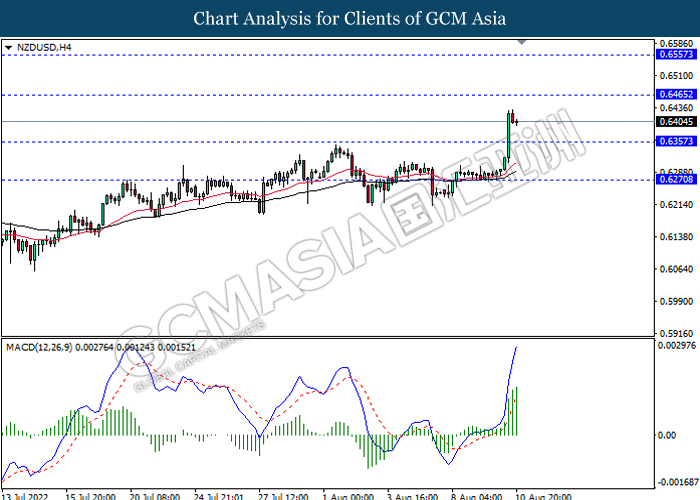The width and height of the screenshot is (700, 500).
Task: Click the 15 Jul 20:00 time label
Action: [x=91, y=496]
